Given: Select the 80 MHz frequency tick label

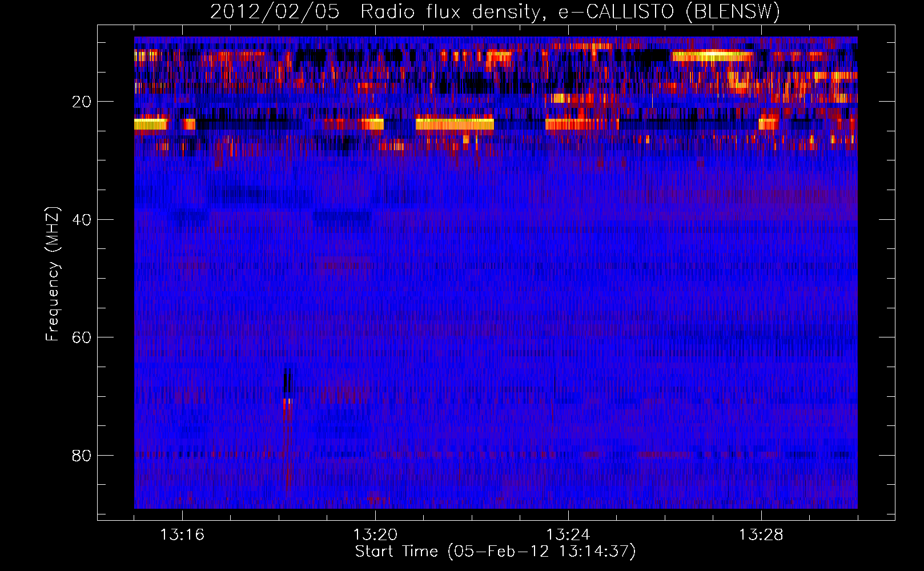Looking at the screenshot, I should click(x=82, y=456).
